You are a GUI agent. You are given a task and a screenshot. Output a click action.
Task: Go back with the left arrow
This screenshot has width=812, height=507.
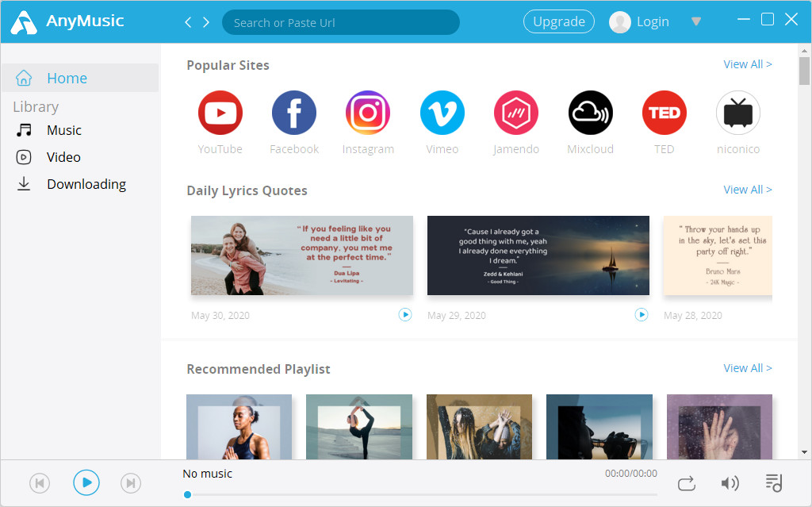tap(188, 22)
